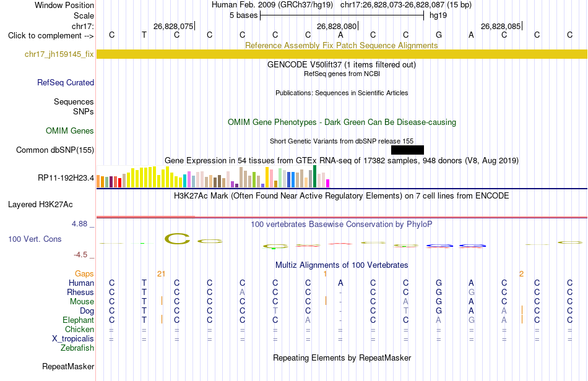
Task: Select the Elephant species row label
Action: (x=78, y=320)
